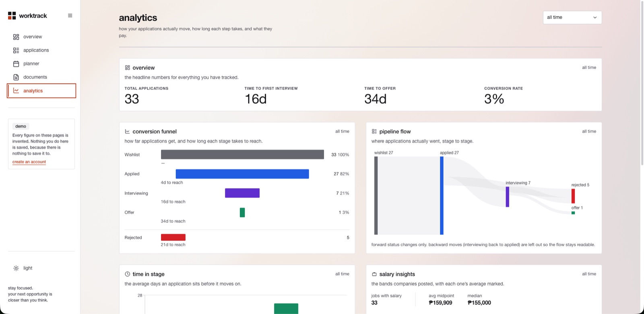644x314 pixels.
Task: Click the demo badge
Action: 21,126
